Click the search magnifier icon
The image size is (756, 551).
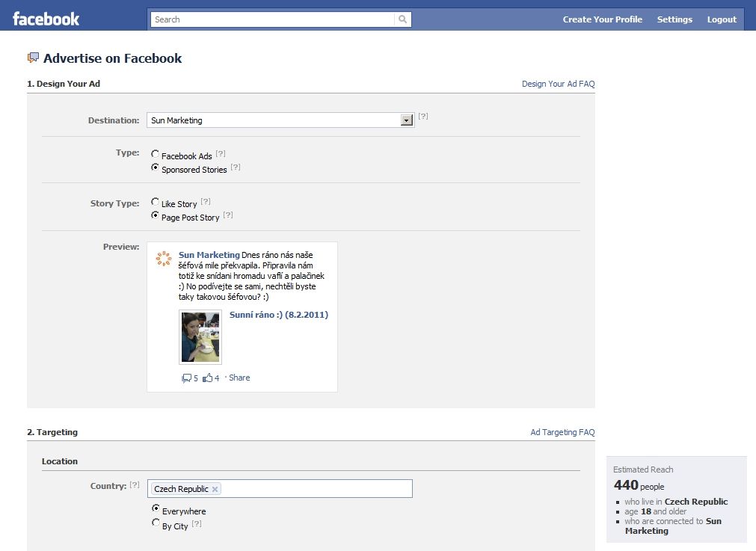pyautogui.click(x=402, y=19)
